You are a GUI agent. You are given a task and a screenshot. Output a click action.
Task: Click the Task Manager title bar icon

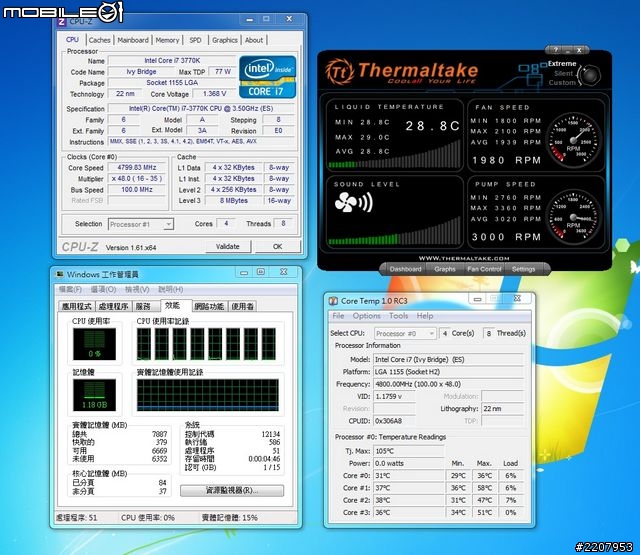[x=60, y=274]
